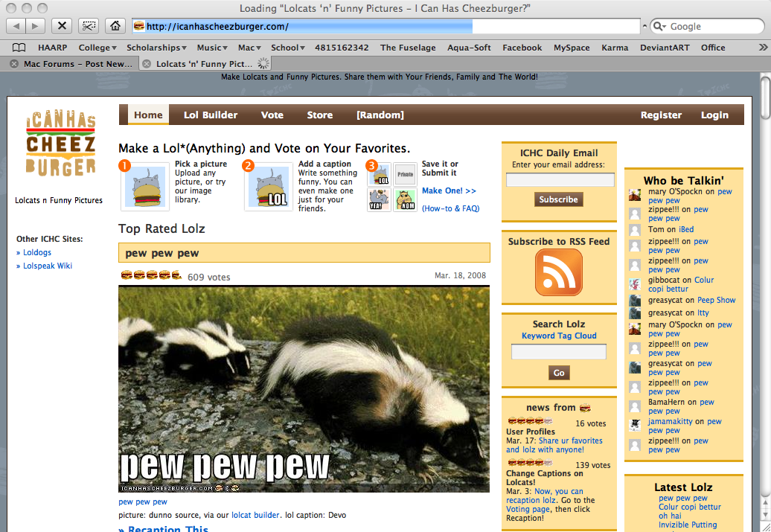Viewport: 771px width, 532px height.
Task: Open the Loldogs site link
Action: (x=37, y=252)
